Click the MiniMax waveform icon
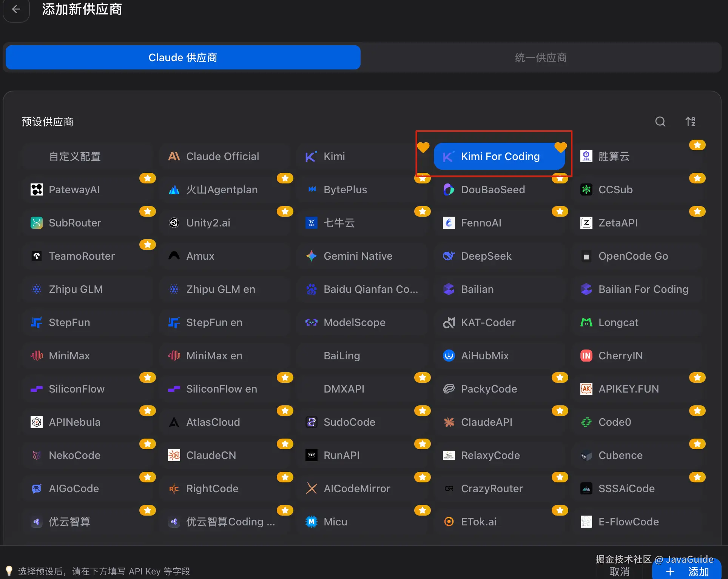Screen dimensions: 728x579 click(x=37, y=356)
